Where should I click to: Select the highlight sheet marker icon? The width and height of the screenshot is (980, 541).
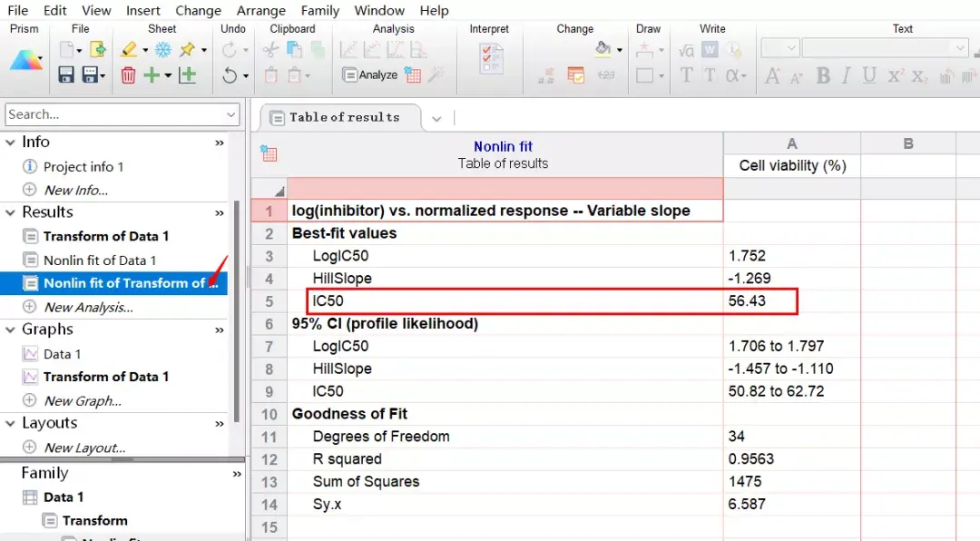[130, 49]
